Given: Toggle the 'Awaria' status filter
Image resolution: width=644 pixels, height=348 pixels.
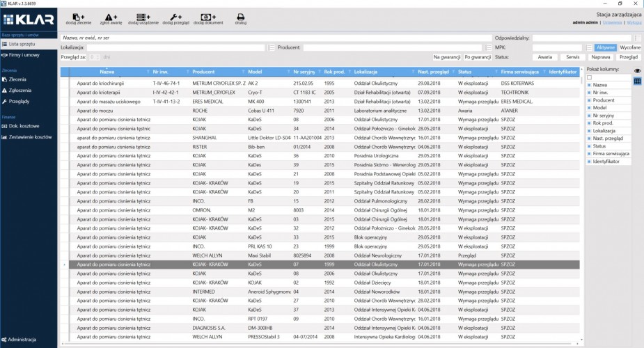Looking at the screenshot, I should pyautogui.click(x=545, y=57).
